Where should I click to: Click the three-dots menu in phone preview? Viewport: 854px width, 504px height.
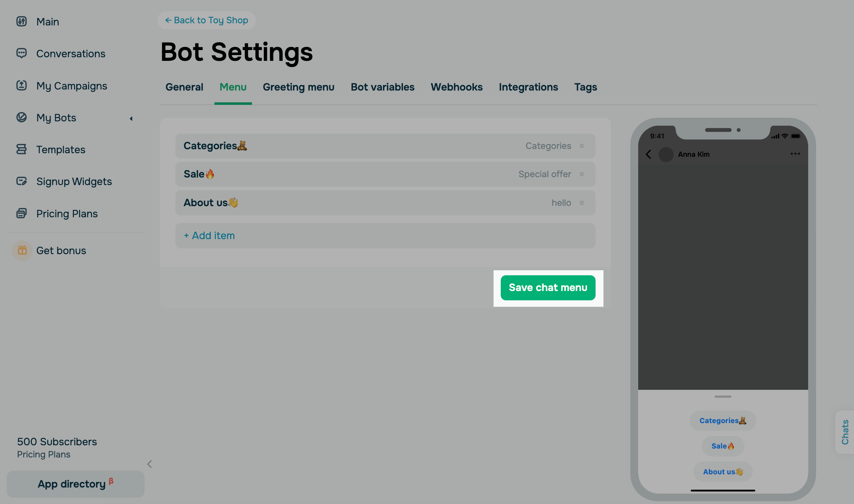[x=795, y=154]
